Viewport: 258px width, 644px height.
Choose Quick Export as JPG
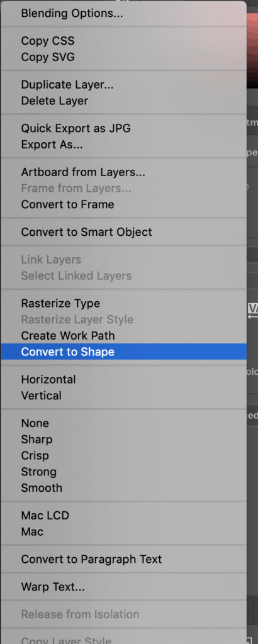click(123, 128)
